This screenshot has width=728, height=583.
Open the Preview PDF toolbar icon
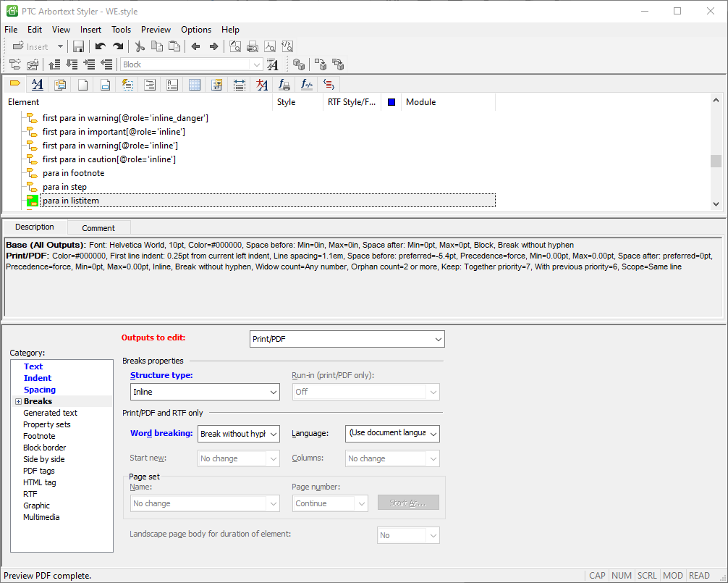point(270,46)
